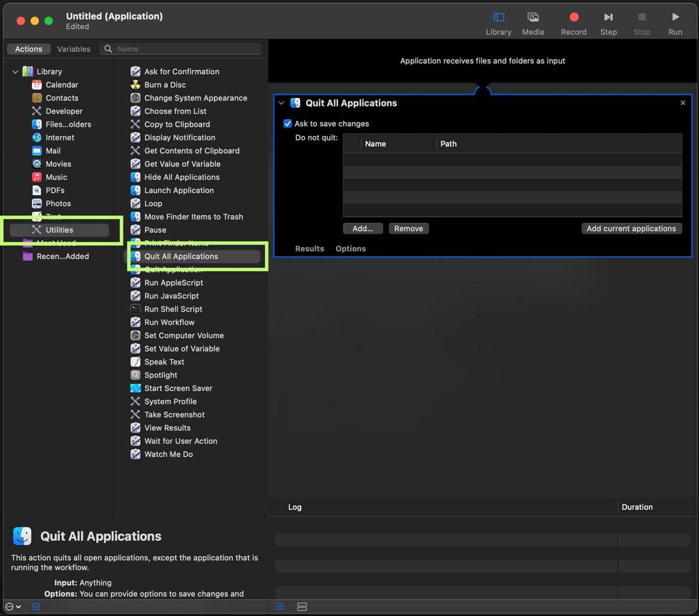Collapse the Library tree

(x=15, y=72)
